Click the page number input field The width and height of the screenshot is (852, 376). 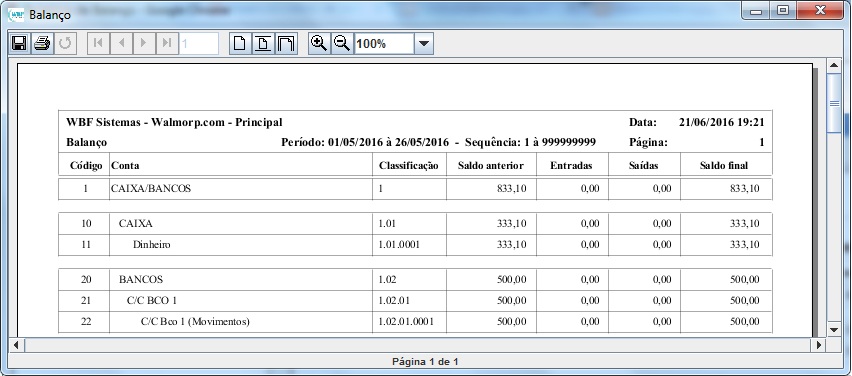(199, 43)
